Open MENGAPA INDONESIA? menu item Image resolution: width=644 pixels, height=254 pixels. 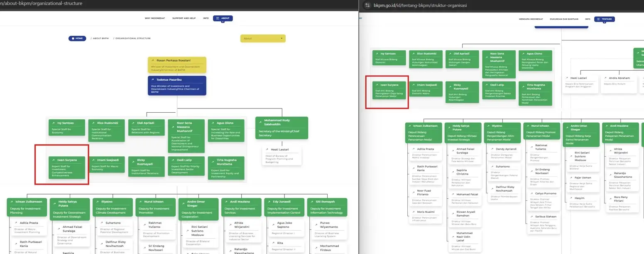tap(531, 19)
